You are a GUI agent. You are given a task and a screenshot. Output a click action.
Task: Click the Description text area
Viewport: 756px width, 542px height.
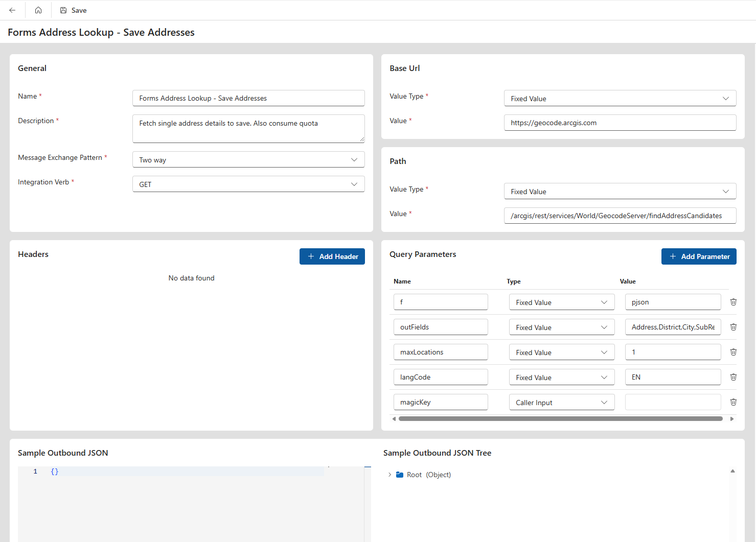click(x=248, y=129)
